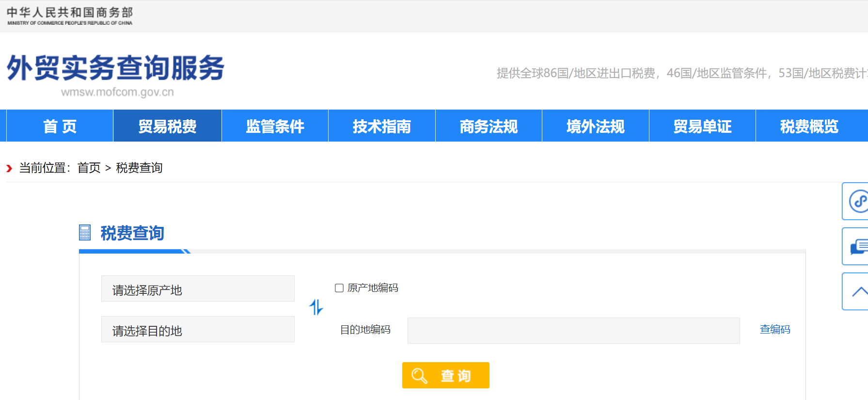Click the 查编码 link

(x=774, y=330)
